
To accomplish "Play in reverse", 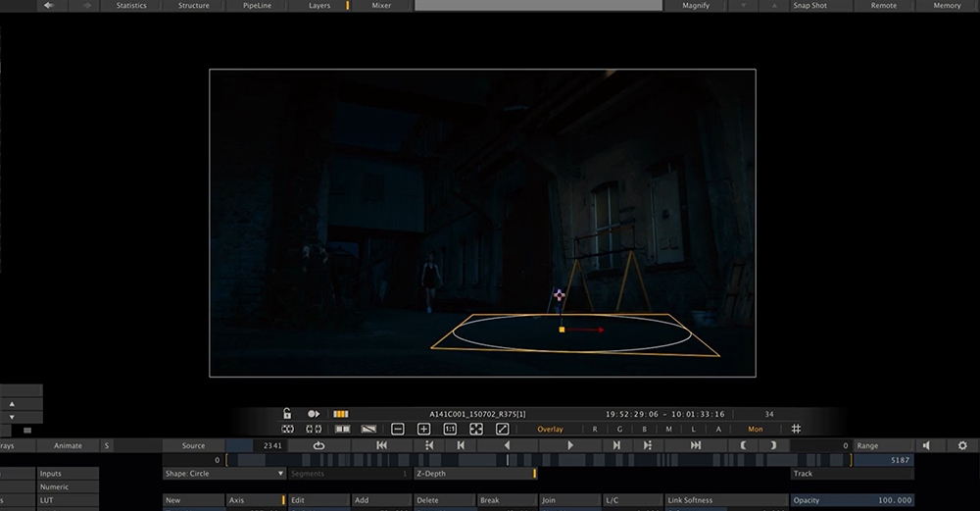I will pos(507,445).
